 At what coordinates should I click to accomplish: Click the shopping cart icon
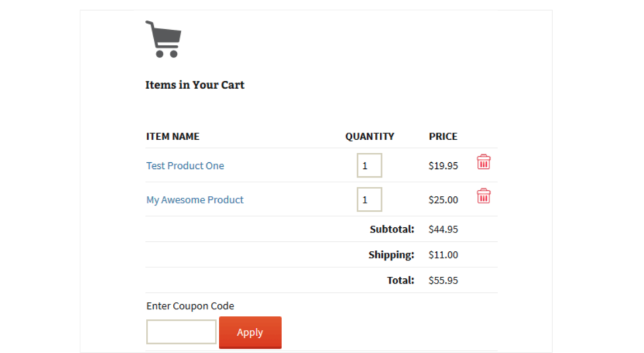tap(163, 39)
